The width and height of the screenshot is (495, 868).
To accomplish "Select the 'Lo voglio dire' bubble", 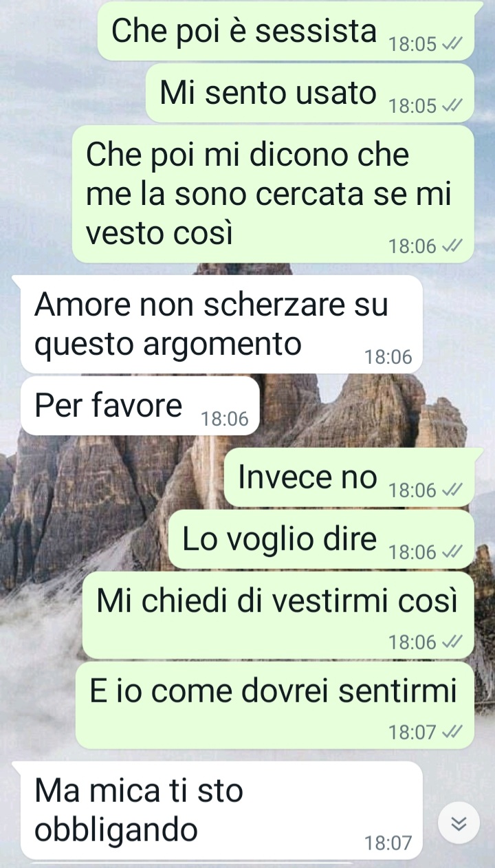I will coord(322,539).
